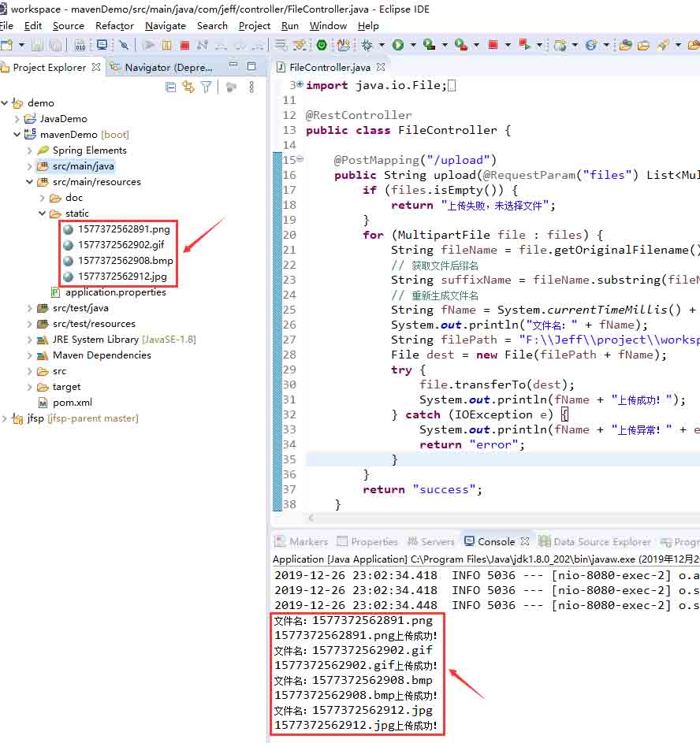The height and width of the screenshot is (743, 700).
Task: Select 1577372562902.gif in static folder
Action: pos(121,245)
